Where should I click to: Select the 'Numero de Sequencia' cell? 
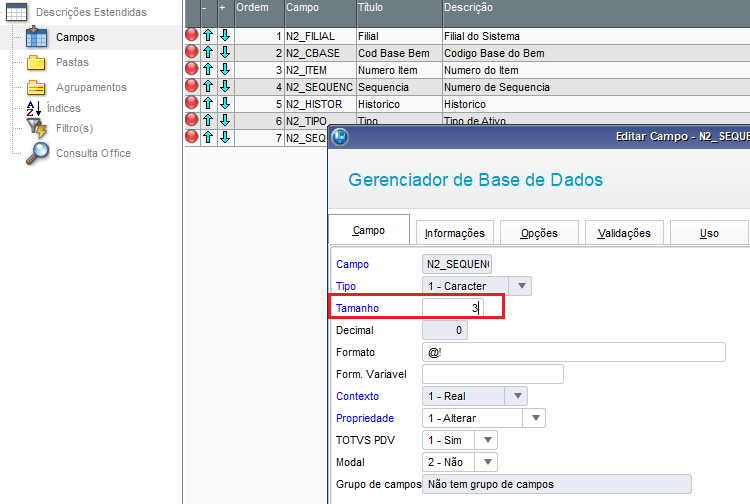pos(596,87)
